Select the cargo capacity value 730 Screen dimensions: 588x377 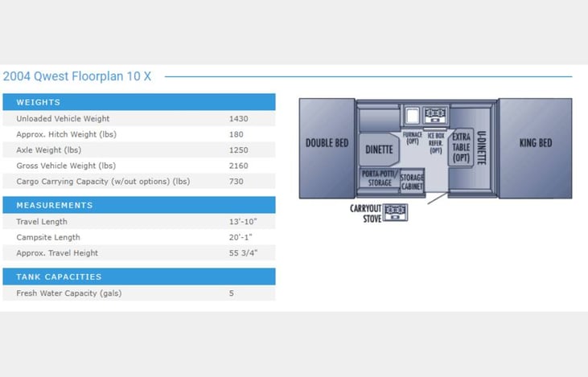point(236,182)
